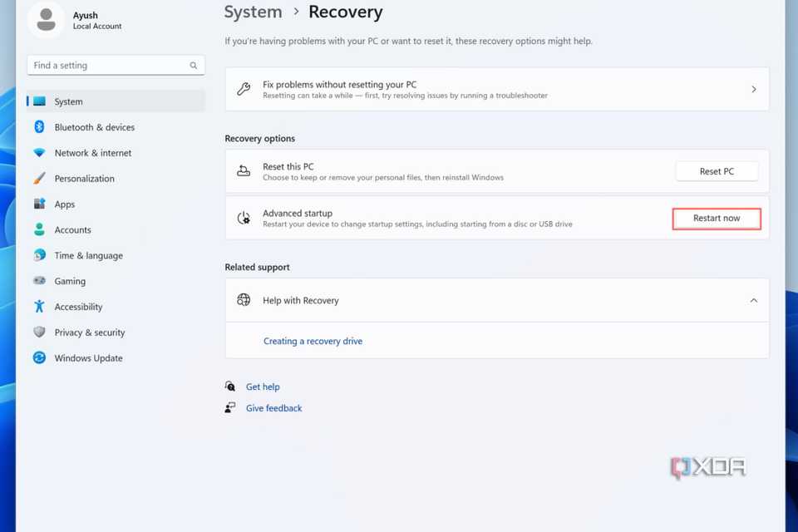Click the Help with Recovery globe icon

244,300
